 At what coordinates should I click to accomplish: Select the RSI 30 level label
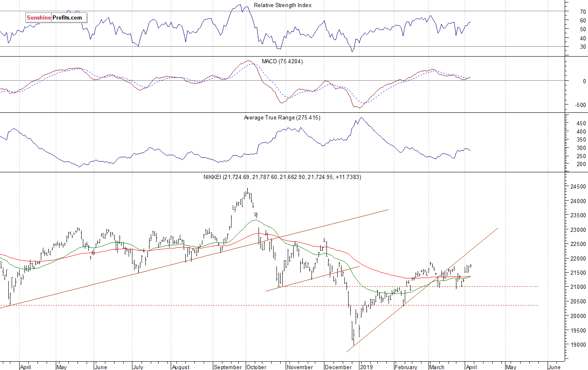click(583, 47)
